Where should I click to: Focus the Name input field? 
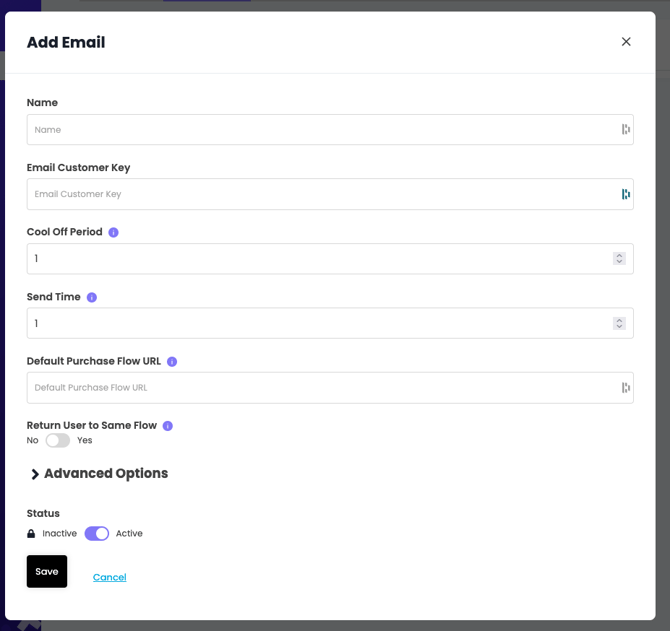click(x=320, y=130)
